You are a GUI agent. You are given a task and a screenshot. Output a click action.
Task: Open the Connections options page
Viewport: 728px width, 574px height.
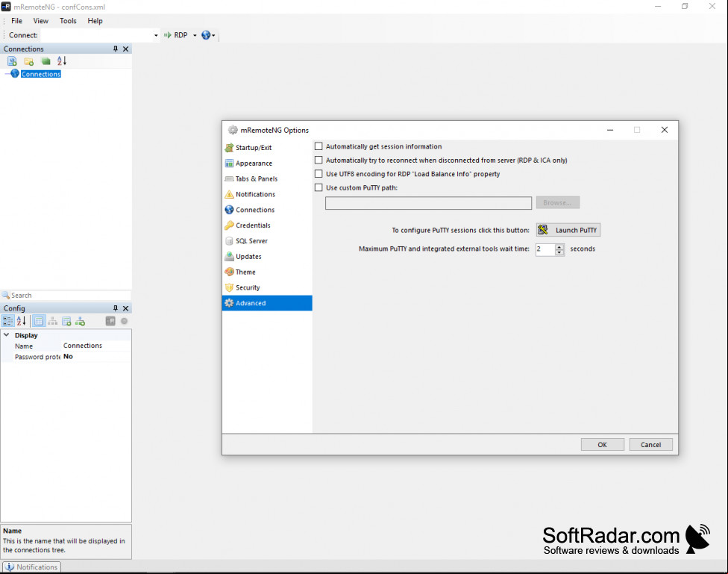255,210
